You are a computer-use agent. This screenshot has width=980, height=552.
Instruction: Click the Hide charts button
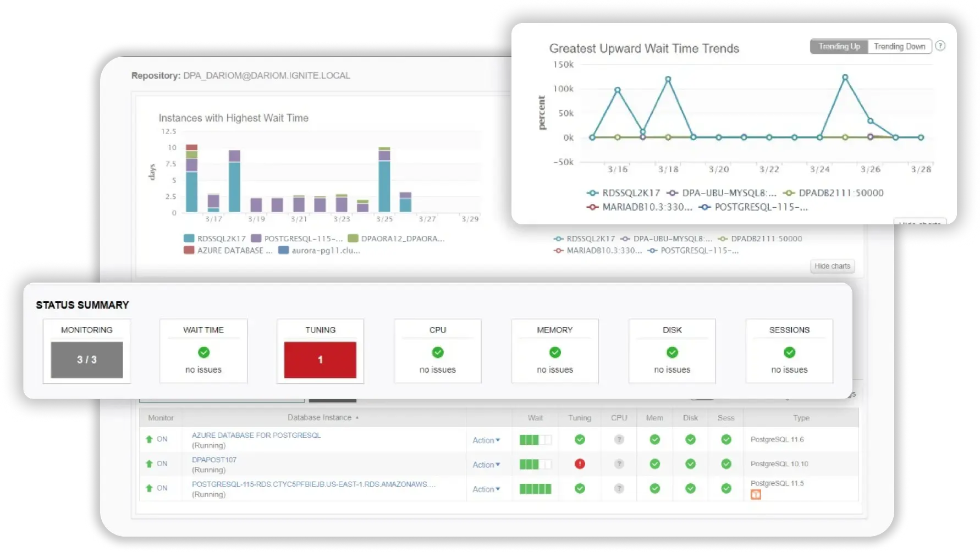coord(832,266)
